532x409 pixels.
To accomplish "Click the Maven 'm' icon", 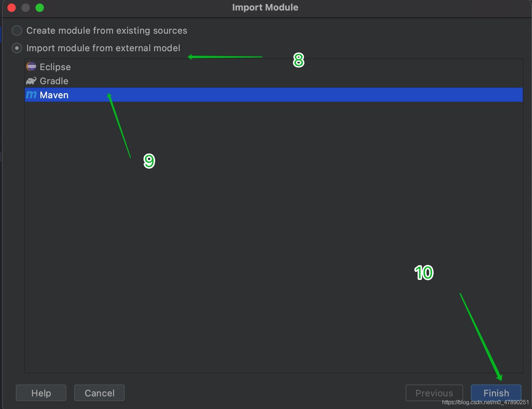I will [31, 95].
